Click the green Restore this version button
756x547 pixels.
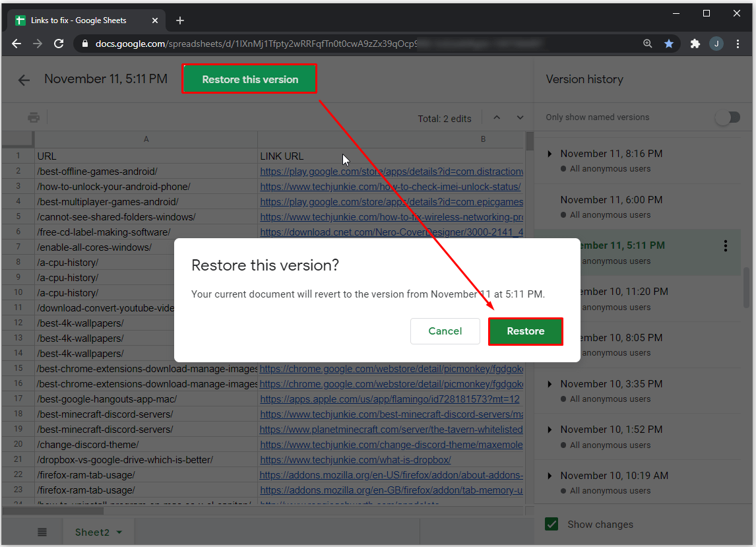tap(250, 79)
